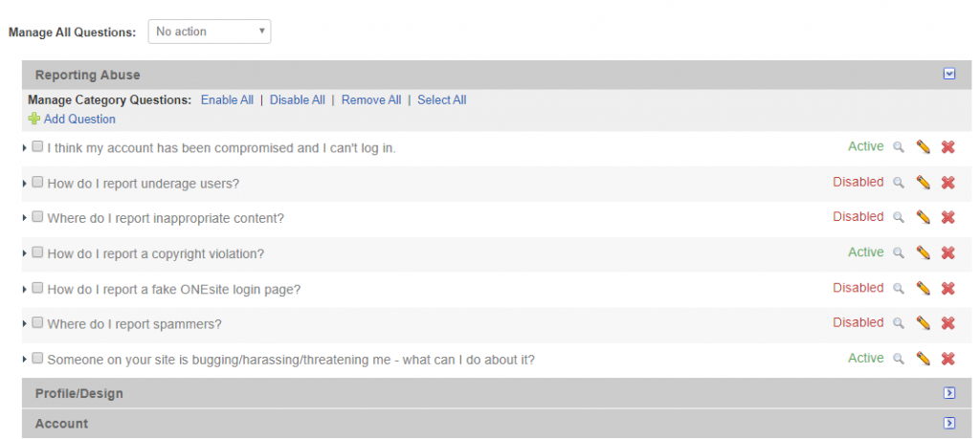Expand the Account category section
The image size is (980, 439).
pos(948,423)
